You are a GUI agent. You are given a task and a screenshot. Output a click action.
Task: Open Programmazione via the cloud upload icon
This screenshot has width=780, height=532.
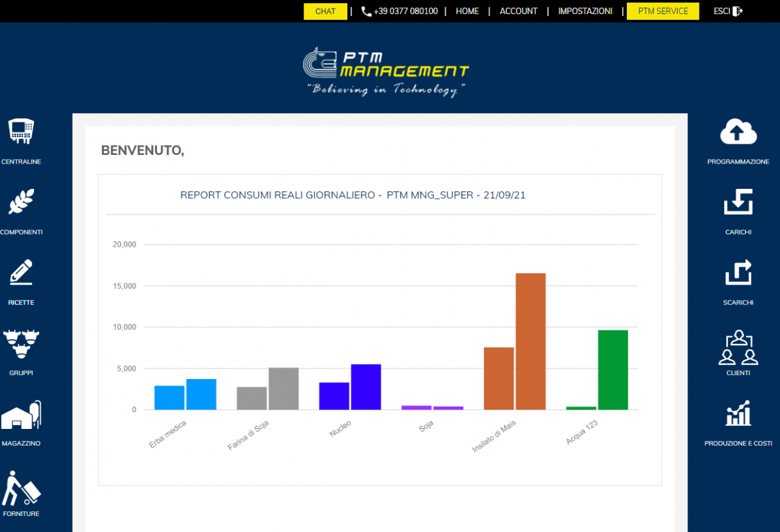pos(738,131)
